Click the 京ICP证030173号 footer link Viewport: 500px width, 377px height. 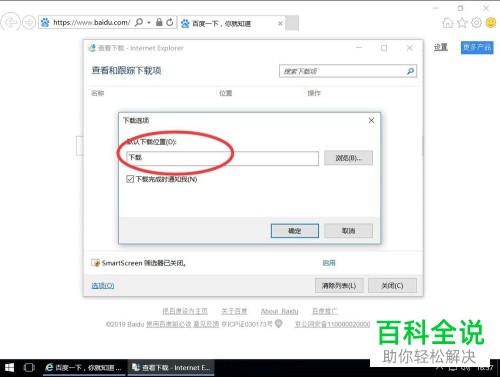pyautogui.click(x=247, y=324)
